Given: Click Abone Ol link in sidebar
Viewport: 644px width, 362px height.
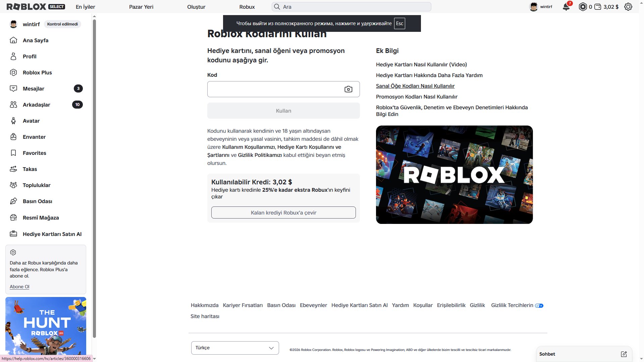Looking at the screenshot, I should [x=19, y=287].
